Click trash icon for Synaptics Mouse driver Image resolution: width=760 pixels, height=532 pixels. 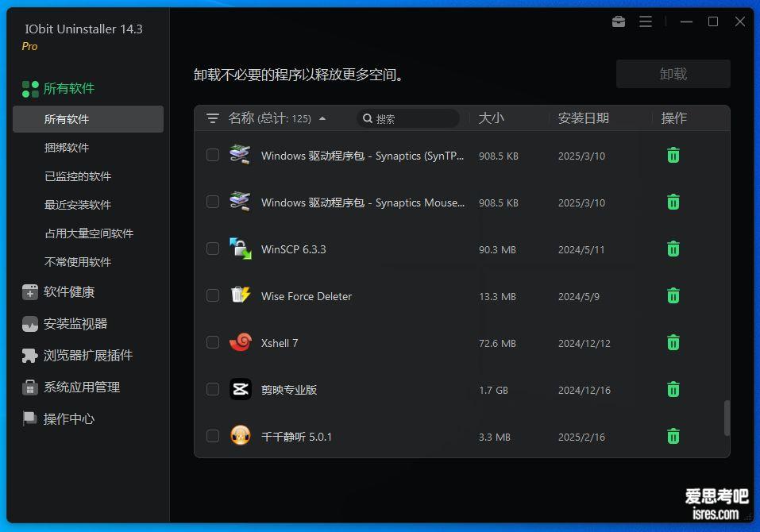[x=673, y=202]
